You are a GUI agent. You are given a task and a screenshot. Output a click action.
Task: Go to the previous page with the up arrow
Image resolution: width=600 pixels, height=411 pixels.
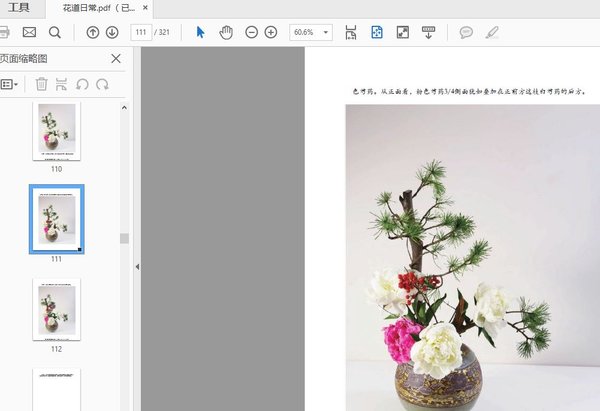(93, 33)
